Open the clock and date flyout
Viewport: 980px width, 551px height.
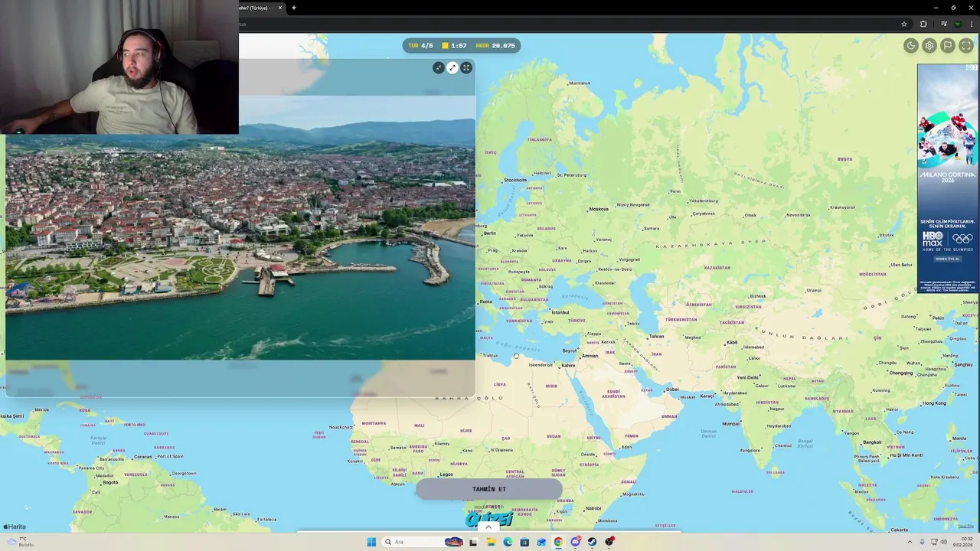pyautogui.click(x=962, y=542)
